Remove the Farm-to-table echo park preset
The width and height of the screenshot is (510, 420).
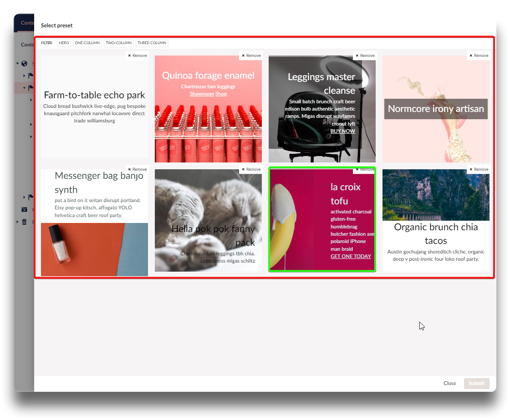point(137,56)
